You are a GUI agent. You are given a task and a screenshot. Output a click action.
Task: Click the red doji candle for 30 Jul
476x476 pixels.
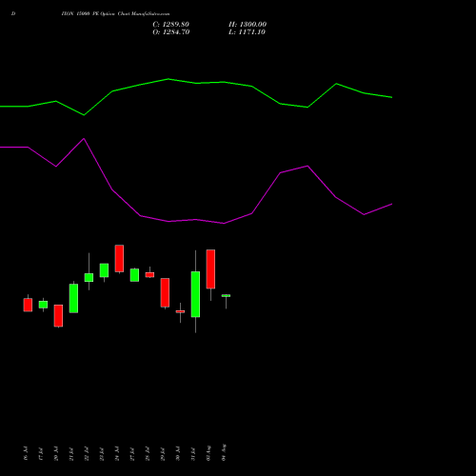[x=180, y=311]
